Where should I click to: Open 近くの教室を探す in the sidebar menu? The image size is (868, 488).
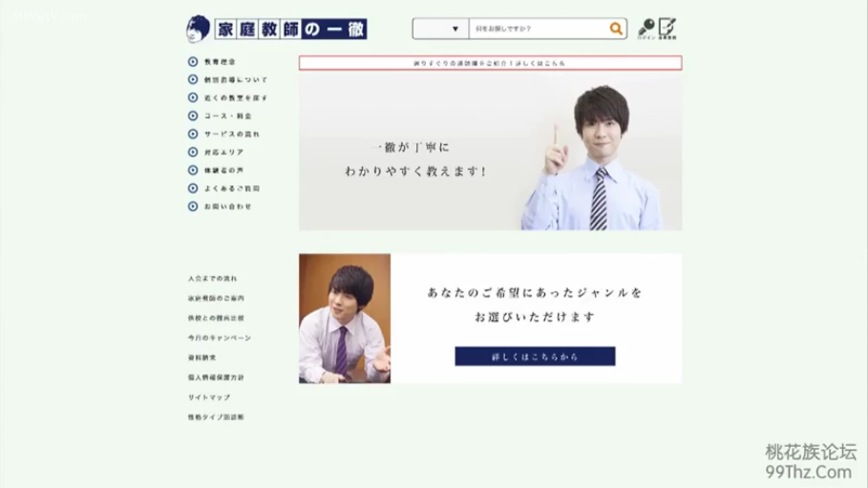coord(235,98)
